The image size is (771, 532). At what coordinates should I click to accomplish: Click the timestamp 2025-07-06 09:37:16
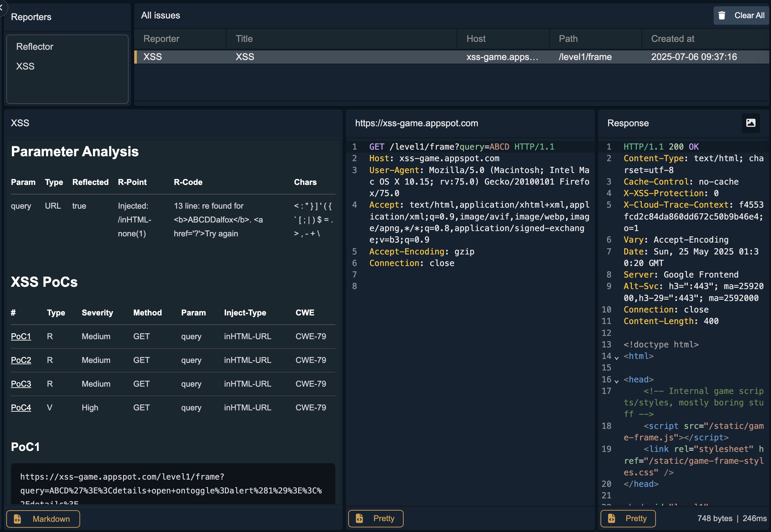click(x=694, y=57)
